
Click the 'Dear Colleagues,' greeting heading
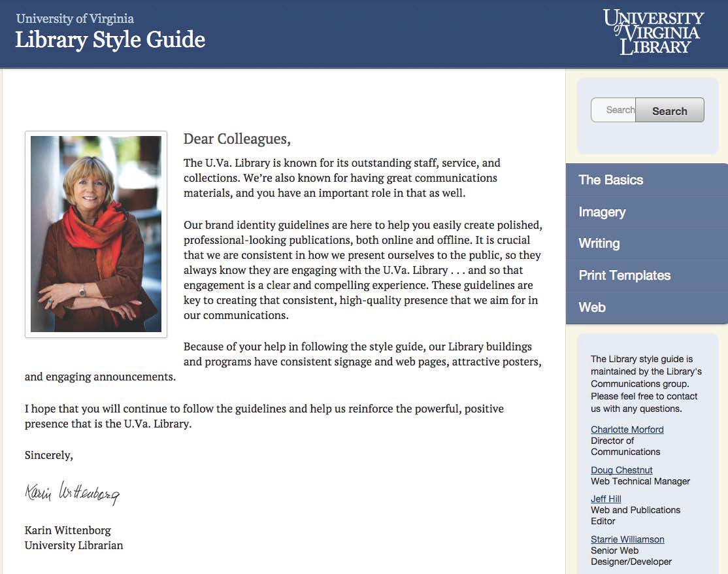coord(237,139)
